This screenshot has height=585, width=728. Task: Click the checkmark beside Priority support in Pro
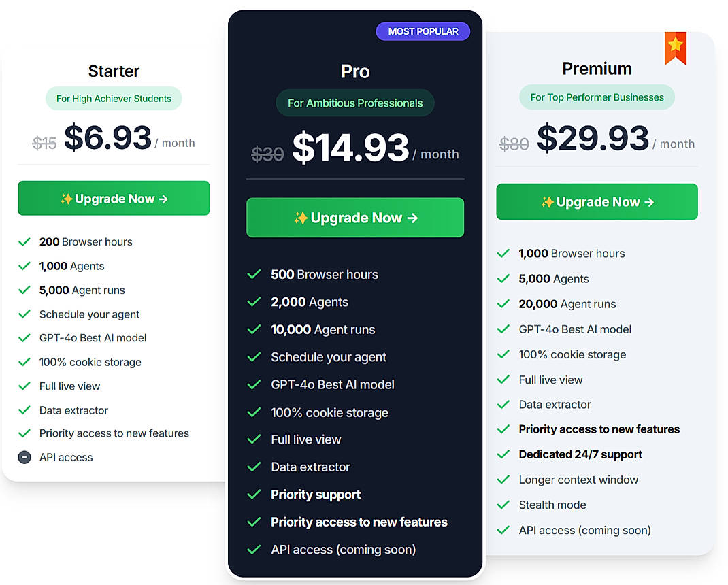254,495
